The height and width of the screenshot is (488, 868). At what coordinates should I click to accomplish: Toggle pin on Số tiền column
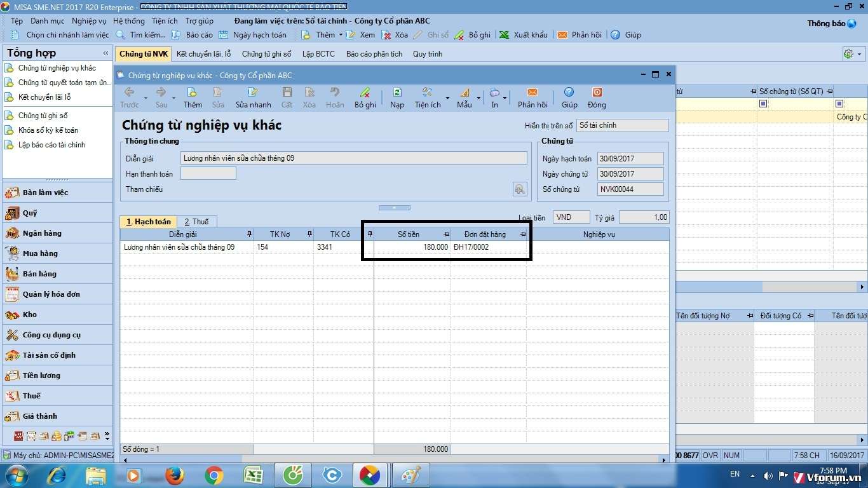(x=446, y=234)
